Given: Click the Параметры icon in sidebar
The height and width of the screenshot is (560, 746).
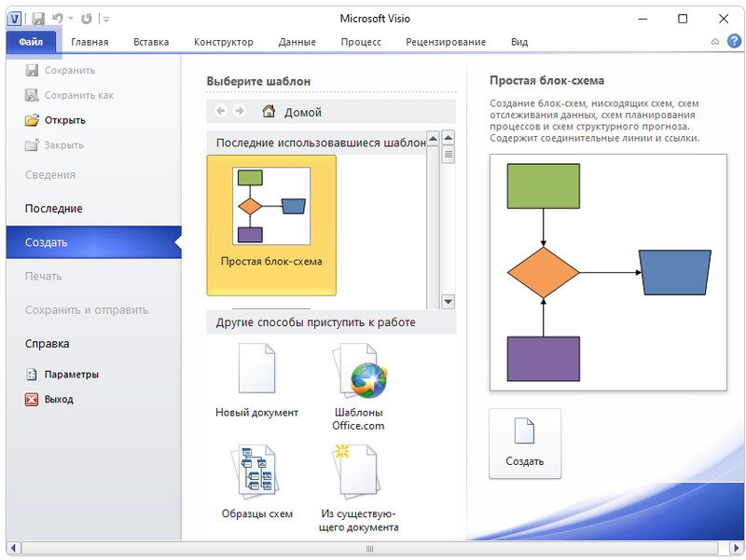Looking at the screenshot, I should pyautogui.click(x=32, y=375).
